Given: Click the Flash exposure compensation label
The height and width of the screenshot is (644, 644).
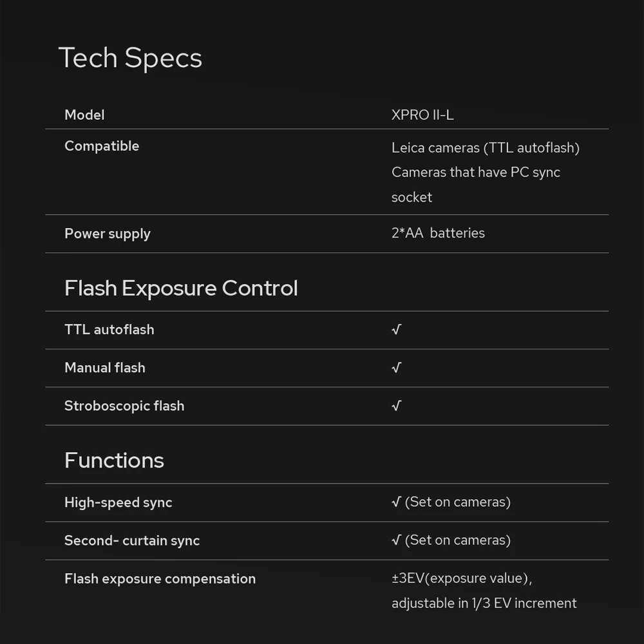Looking at the screenshot, I should click(x=160, y=578).
